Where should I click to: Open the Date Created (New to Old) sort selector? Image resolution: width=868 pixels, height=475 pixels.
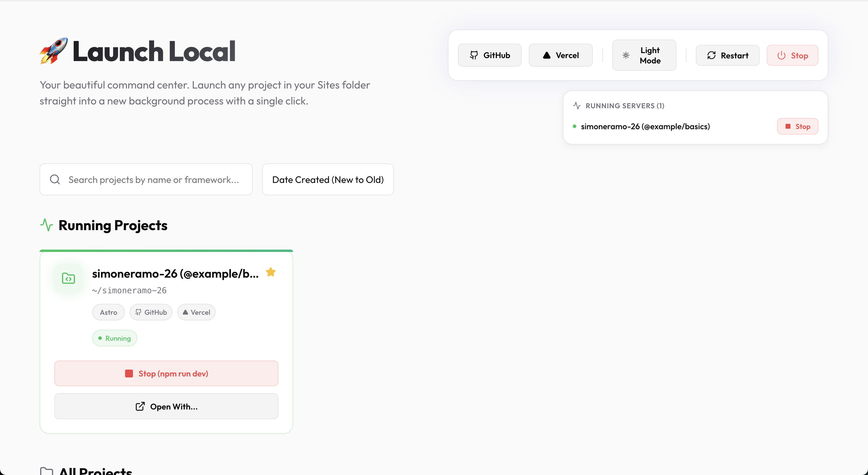pyautogui.click(x=327, y=179)
